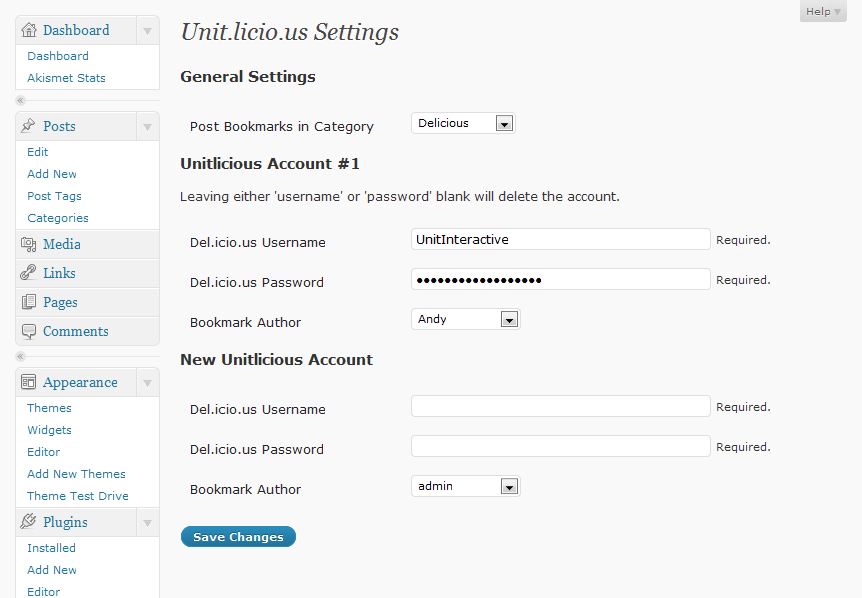The image size is (862, 598).
Task: Open the Help tab
Action: [823, 12]
